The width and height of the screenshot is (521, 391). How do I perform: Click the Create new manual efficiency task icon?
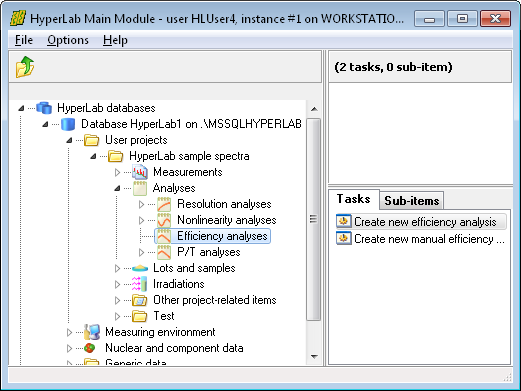pos(344,239)
